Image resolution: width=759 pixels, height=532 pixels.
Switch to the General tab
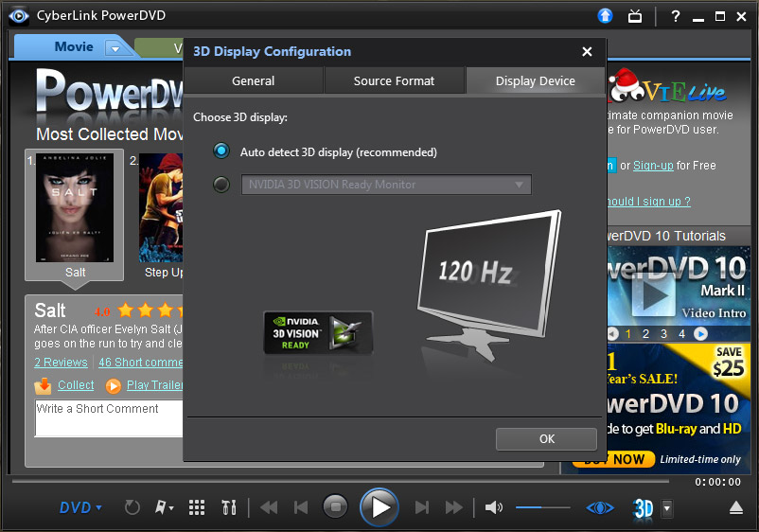click(x=254, y=80)
